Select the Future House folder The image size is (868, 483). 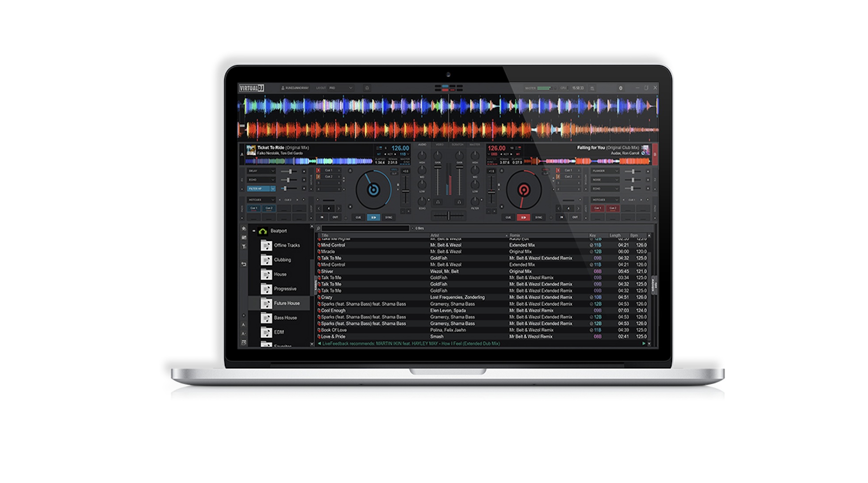pos(287,303)
